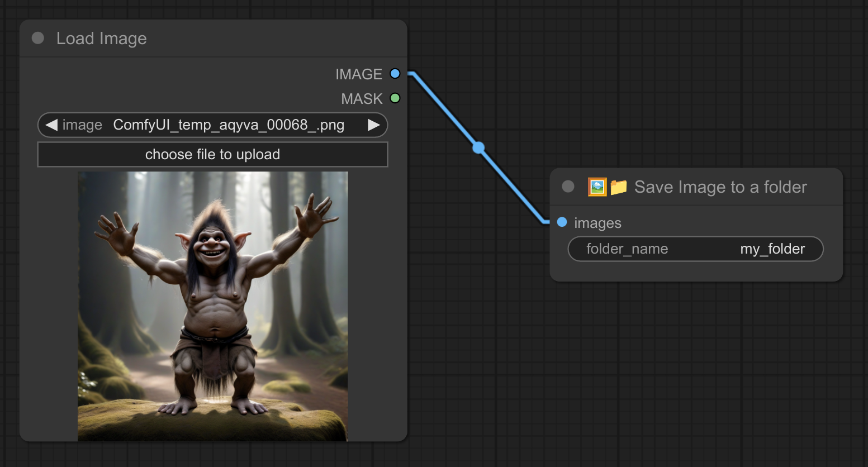Open the image filename dropdown list
This screenshot has height=467, width=868.
point(228,125)
